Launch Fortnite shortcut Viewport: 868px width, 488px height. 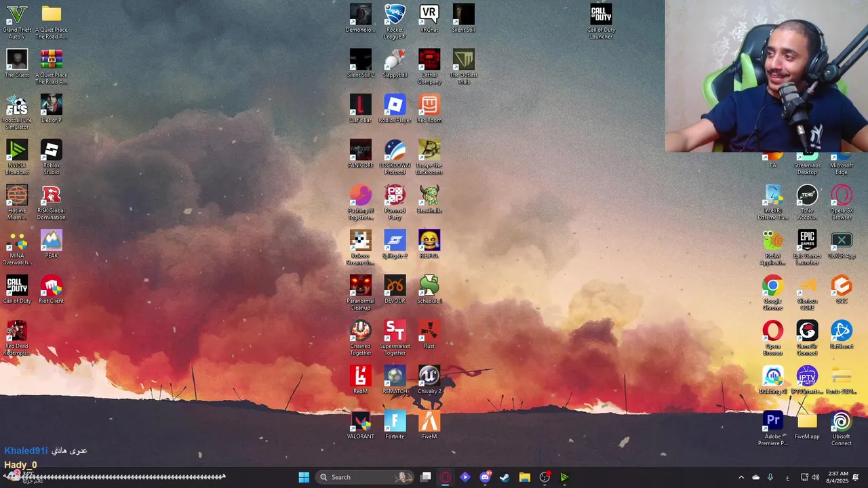[395, 425]
